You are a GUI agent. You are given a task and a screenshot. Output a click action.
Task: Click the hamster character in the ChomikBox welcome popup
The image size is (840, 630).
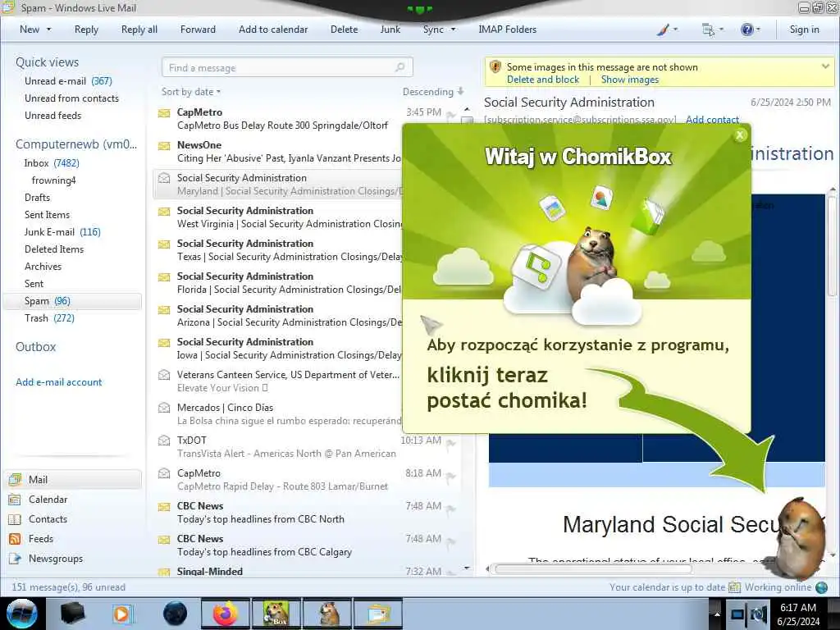tap(594, 262)
